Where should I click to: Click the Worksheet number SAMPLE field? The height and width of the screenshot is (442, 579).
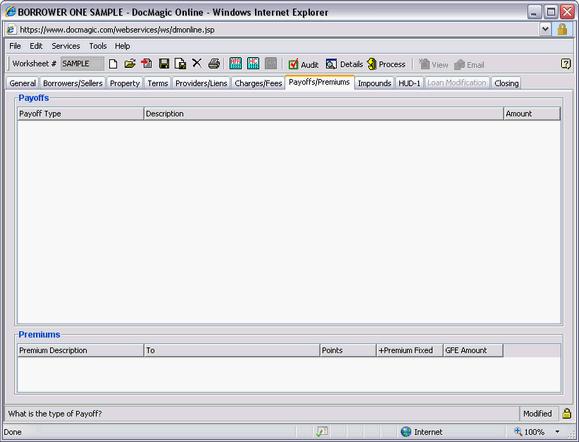82,64
